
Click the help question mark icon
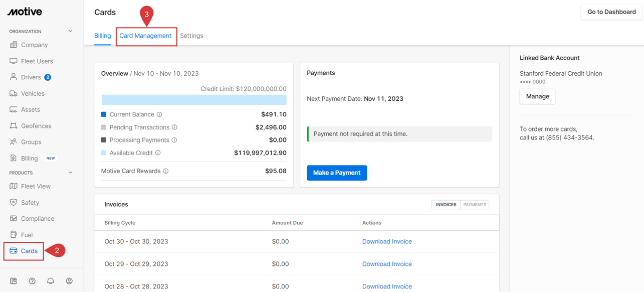(x=32, y=281)
